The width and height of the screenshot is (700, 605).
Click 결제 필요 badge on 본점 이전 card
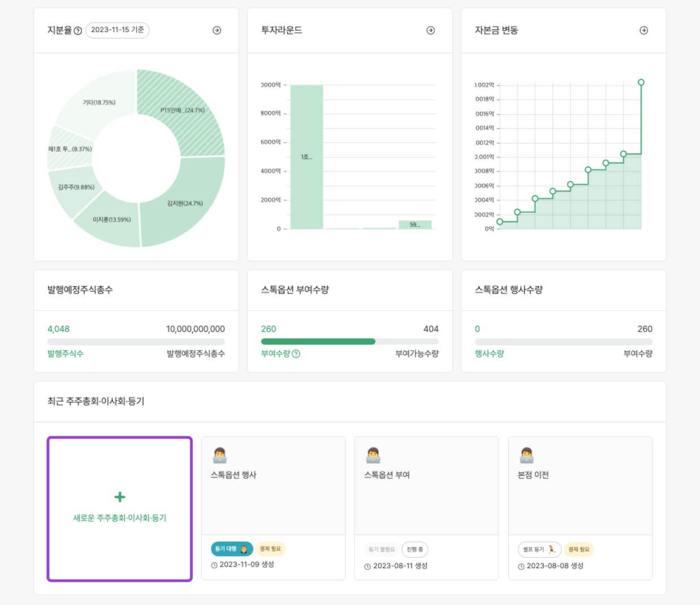pyautogui.click(x=579, y=549)
